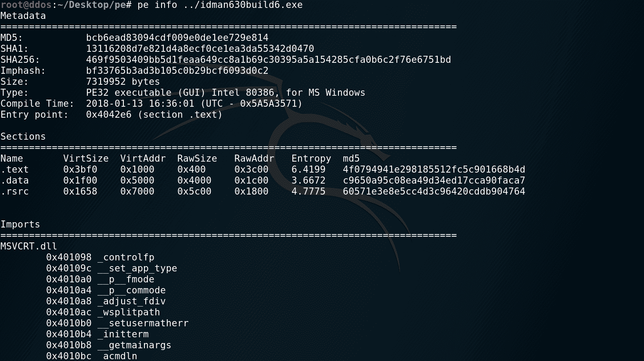Click the import '_initterm'

(x=123, y=334)
